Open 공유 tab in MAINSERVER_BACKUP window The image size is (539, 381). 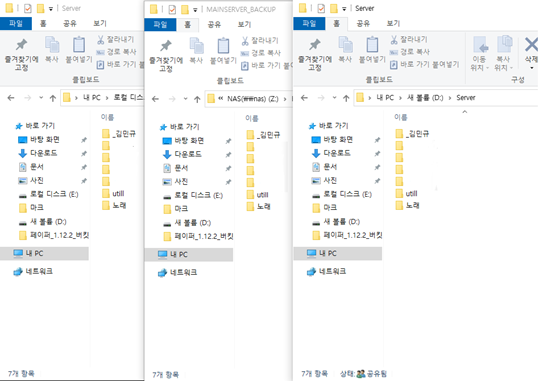pos(214,24)
